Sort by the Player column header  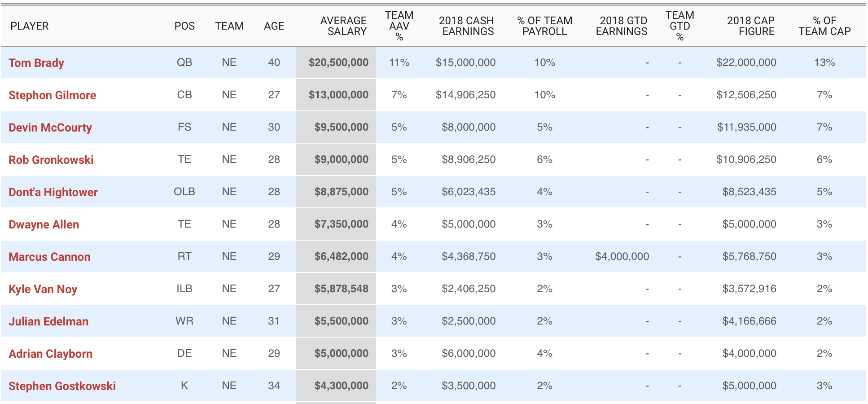tap(30, 26)
